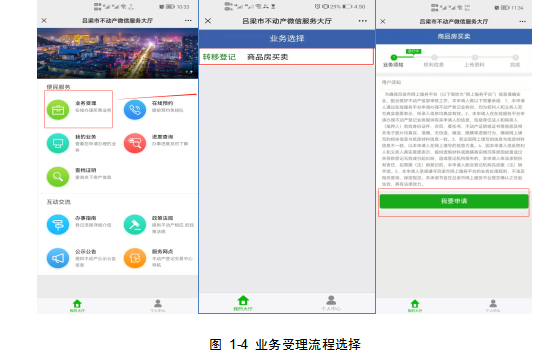Viewport: 548px width, 361px height.
Task: Tap the 办事指南 signpost icon
Action: (58, 224)
